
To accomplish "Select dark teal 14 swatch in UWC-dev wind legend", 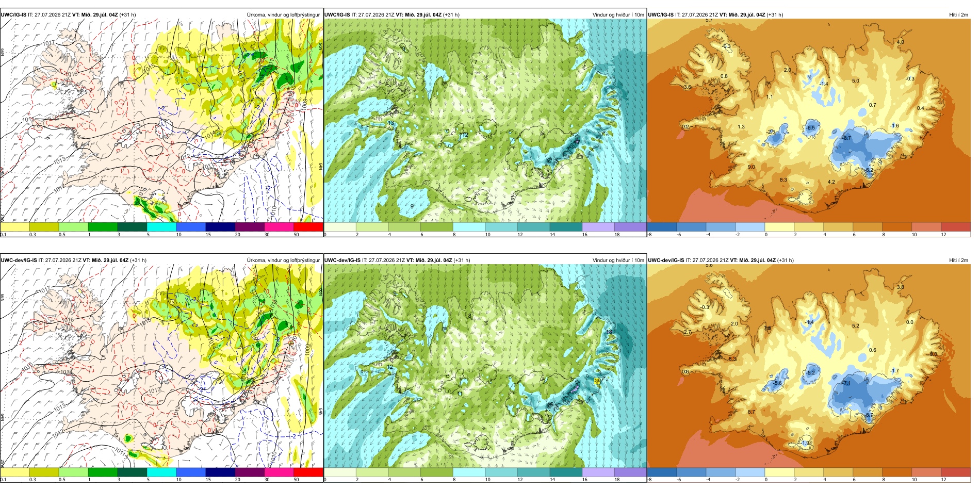I will tap(566, 471).
